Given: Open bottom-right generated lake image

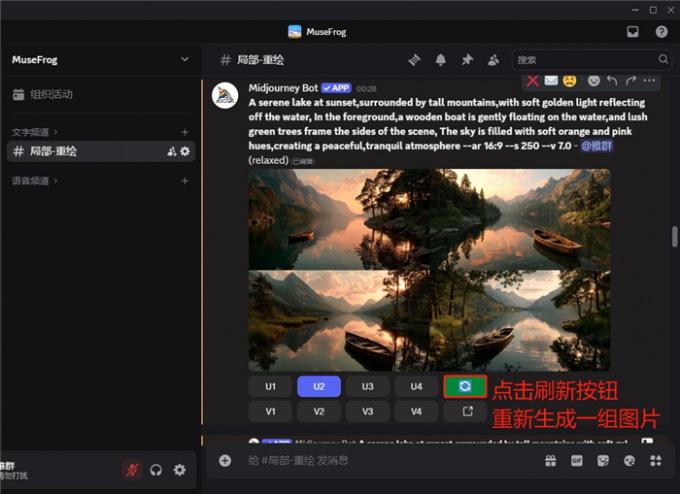Looking at the screenshot, I should 520,321.
